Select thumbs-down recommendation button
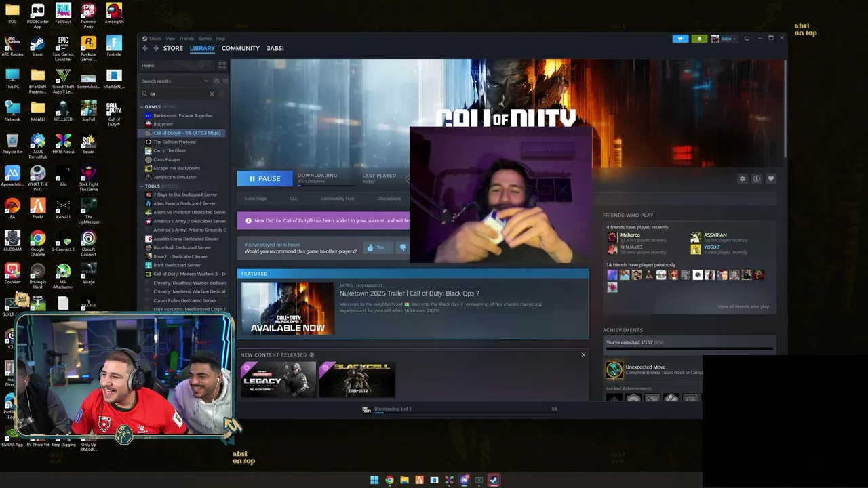The height and width of the screenshot is (488, 868). (402, 247)
